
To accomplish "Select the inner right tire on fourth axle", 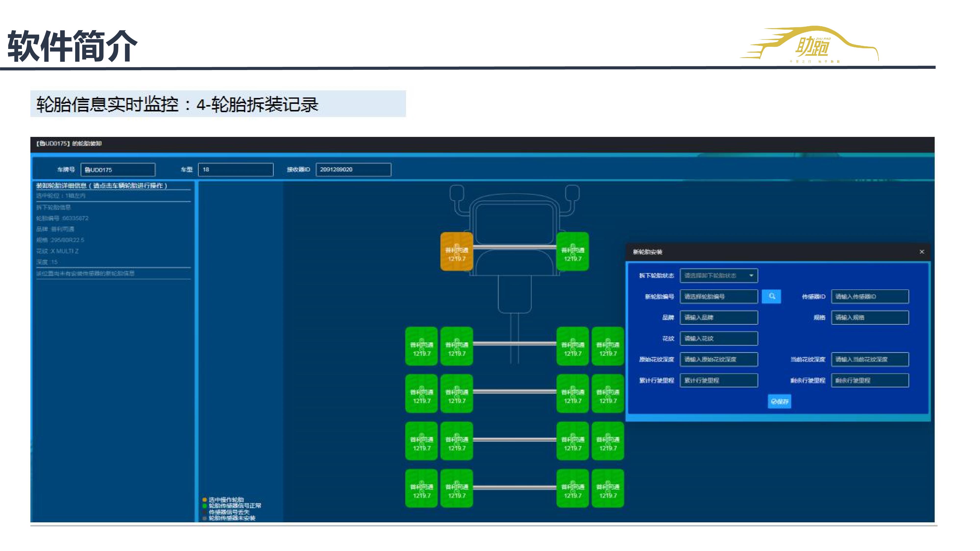I will [x=572, y=441].
